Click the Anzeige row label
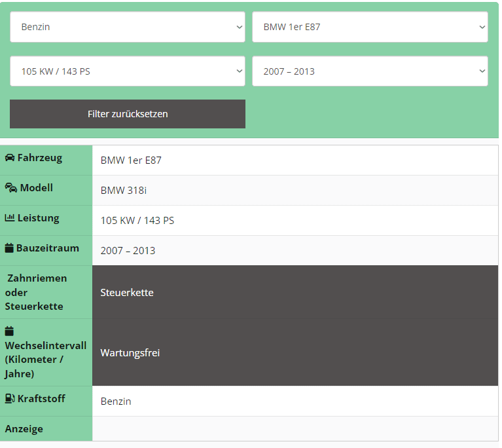The height and width of the screenshot is (448, 502). 24,429
